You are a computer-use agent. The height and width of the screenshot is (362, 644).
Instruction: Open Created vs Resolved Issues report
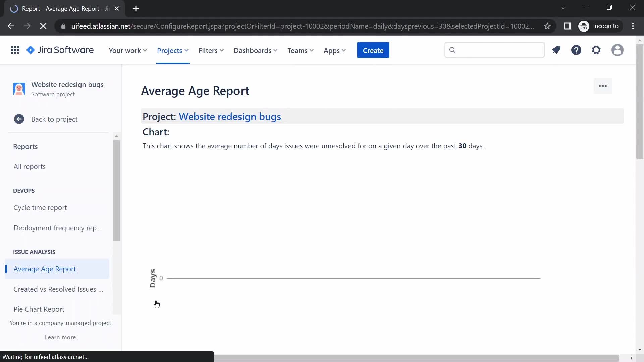(58, 289)
